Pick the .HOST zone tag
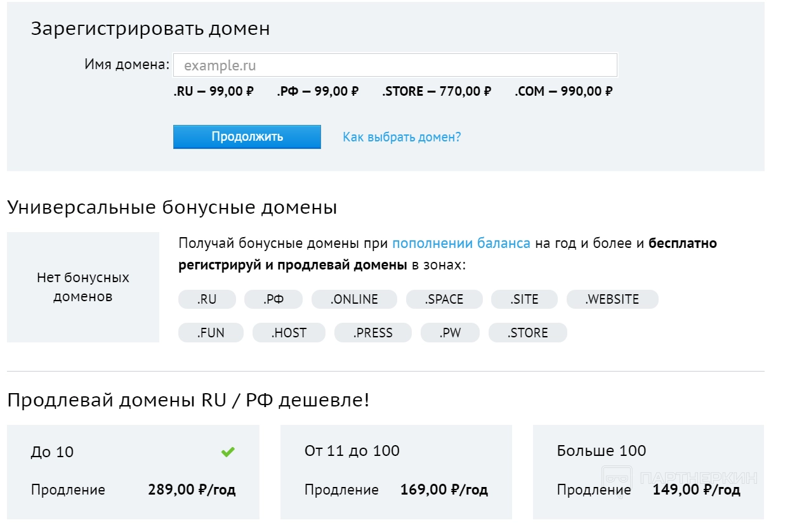This screenshot has width=790, height=532. 289,333
